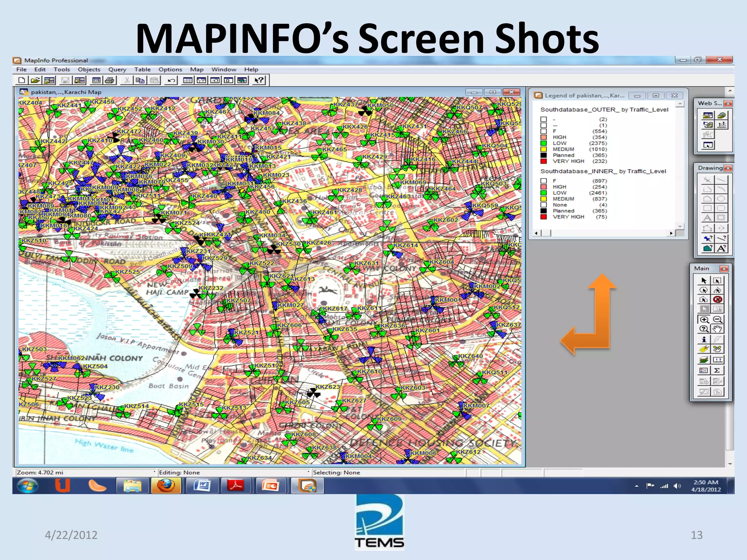Image resolution: width=747 pixels, height=560 pixels.
Task: Click the Statistics sigma icon
Action: click(x=717, y=370)
